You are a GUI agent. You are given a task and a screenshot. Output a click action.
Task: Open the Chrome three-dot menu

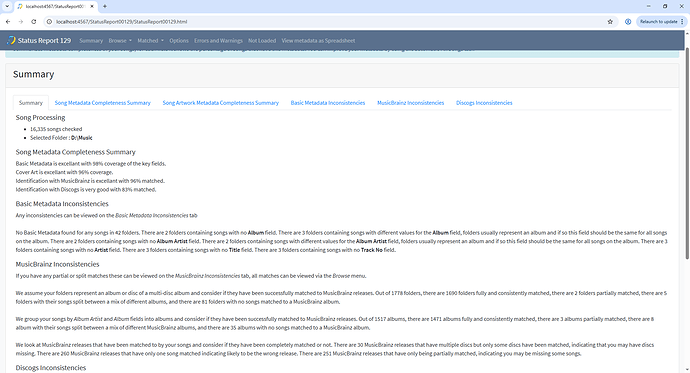[x=682, y=22]
